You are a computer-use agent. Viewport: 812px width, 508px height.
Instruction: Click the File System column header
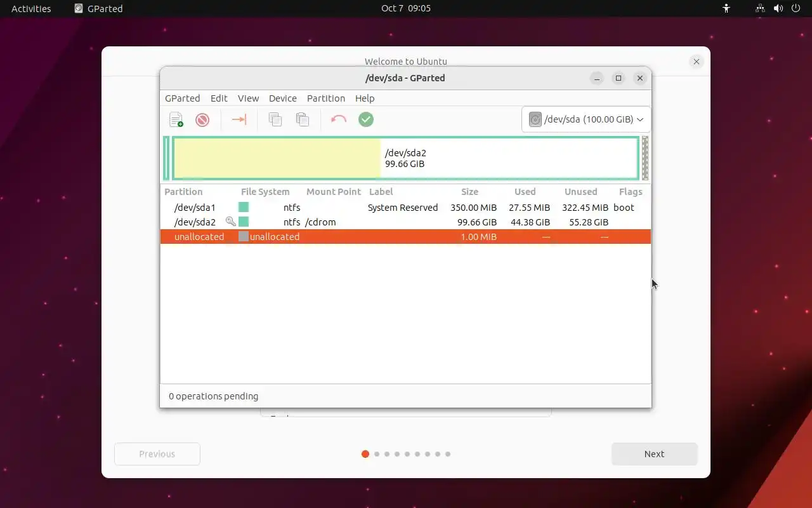pos(265,192)
